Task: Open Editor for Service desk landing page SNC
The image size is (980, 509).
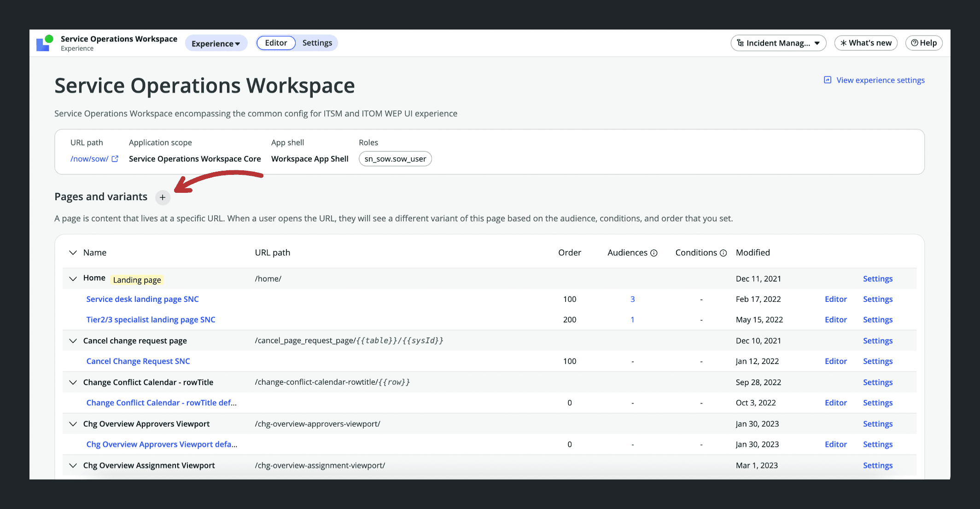Action: tap(836, 299)
